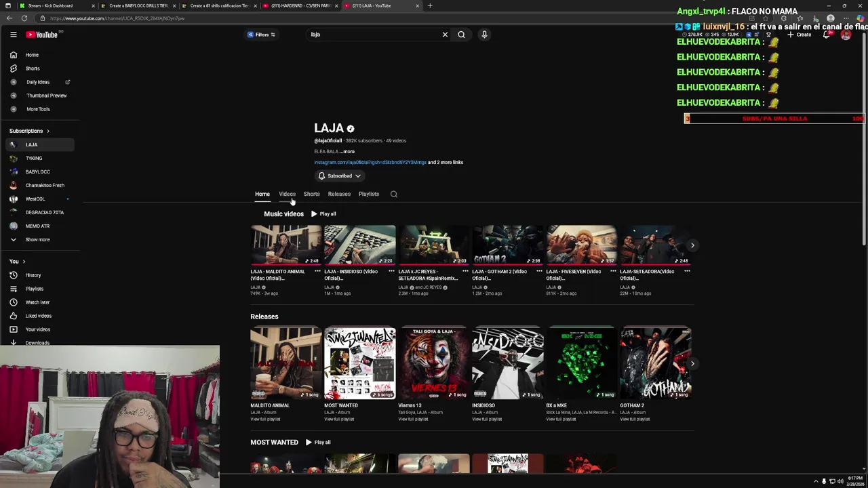This screenshot has height=488, width=868.
Task: Open the channel's Instagram link
Action: pos(370,163)
